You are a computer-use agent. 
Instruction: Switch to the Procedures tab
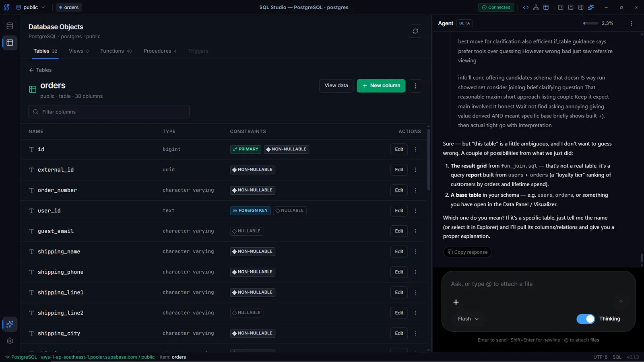coord(160,51)
